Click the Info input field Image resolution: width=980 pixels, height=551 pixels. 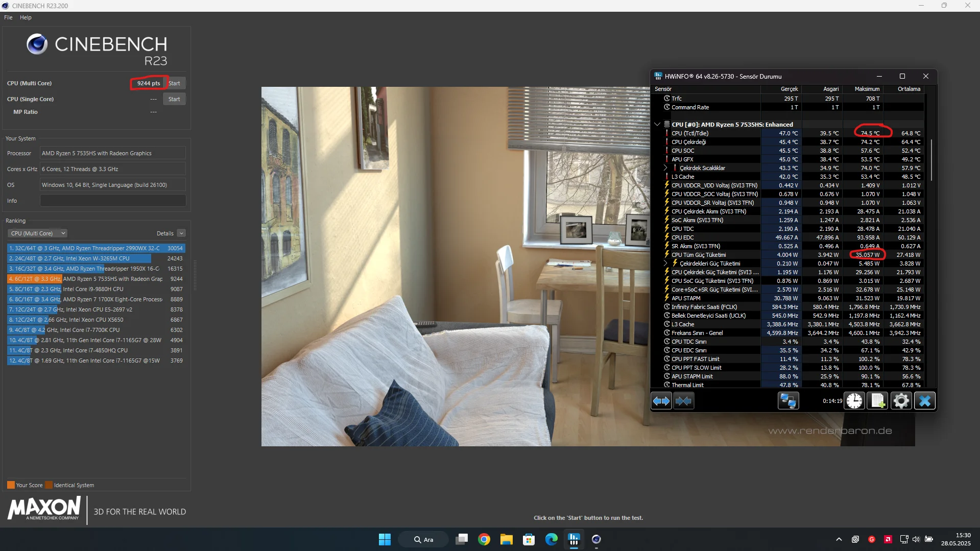[113, 201]
